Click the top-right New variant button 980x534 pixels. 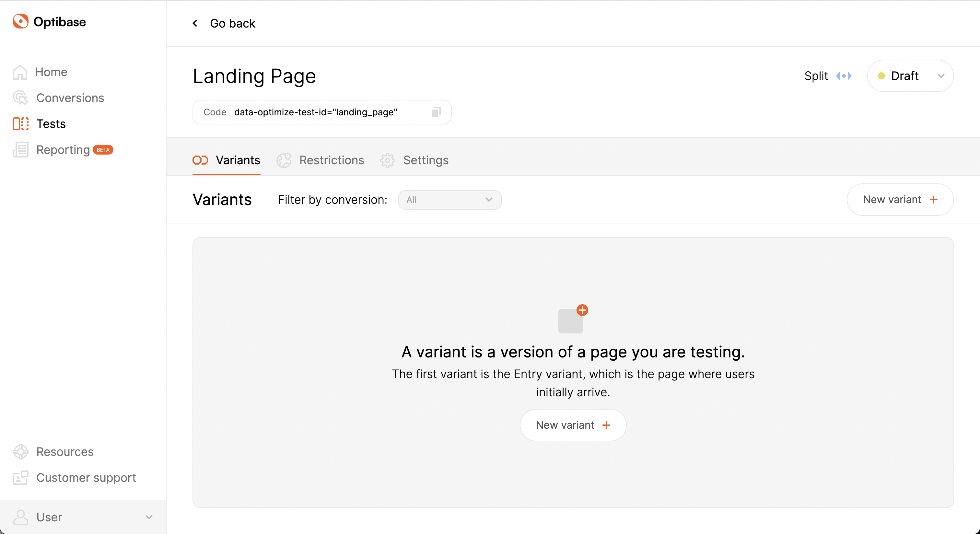[900, 200]
